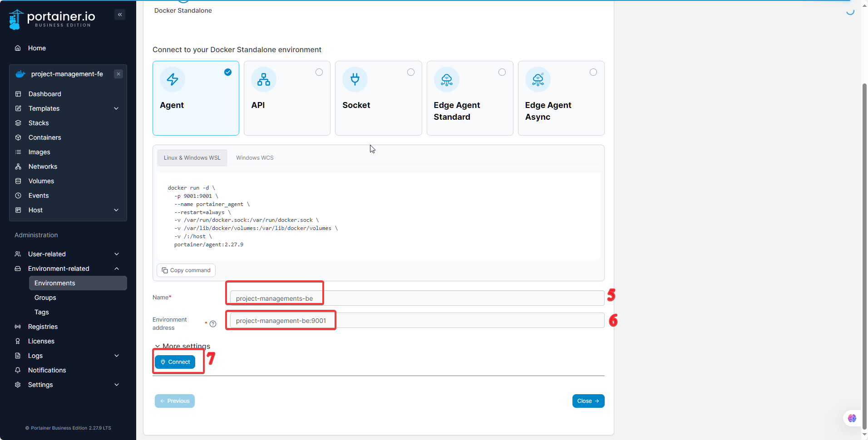Click the Licenses award icon
Image resolution: width=868 pixels, height=440 pixels.
18,341
